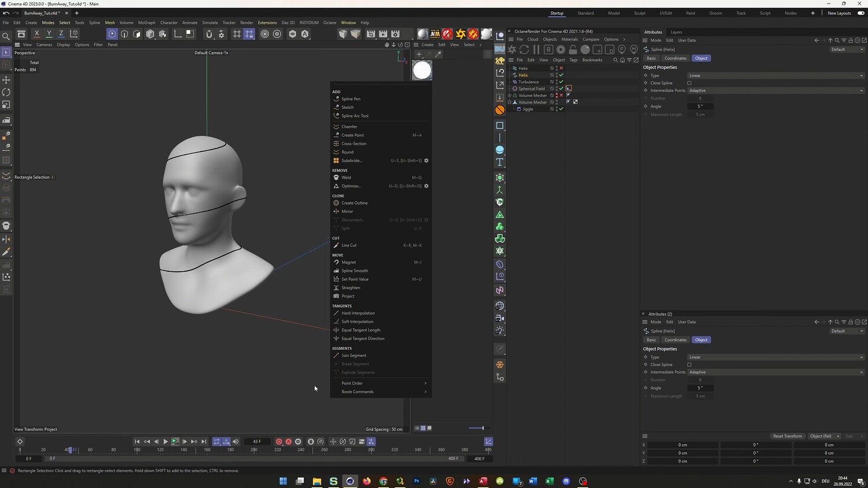Toggle enable checkmark for Spherical Field
This screenshot has height=488, width=868.
pyautogui.click(x=561, y=88)
